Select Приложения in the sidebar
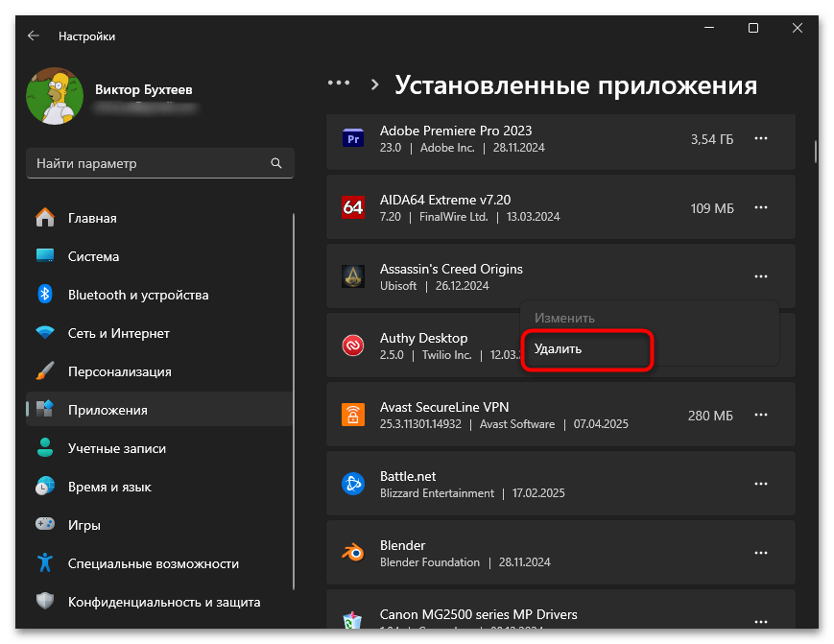This screenshot has width=834, height=644. 159,410
